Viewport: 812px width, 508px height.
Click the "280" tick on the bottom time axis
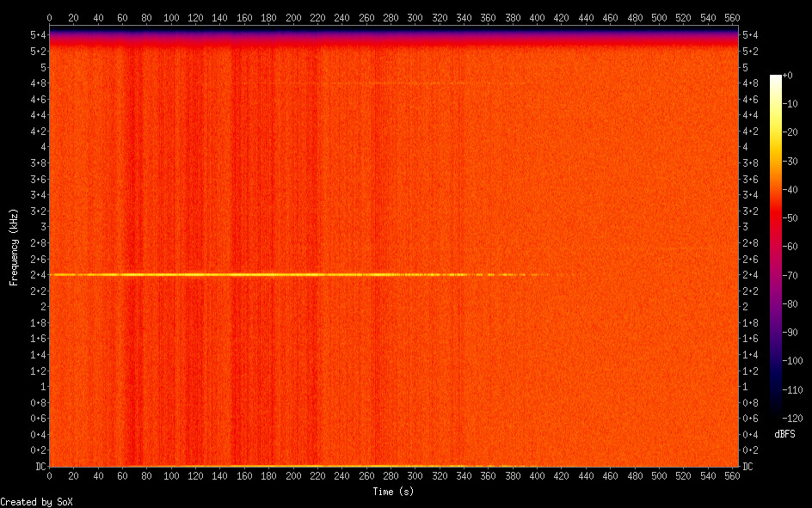point(392,475)
